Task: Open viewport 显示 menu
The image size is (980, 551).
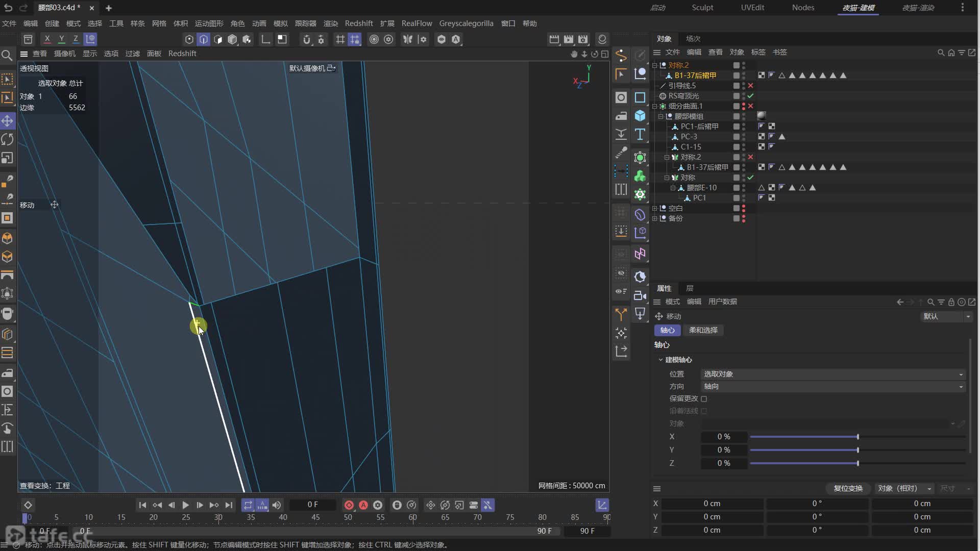Action: 90,54
